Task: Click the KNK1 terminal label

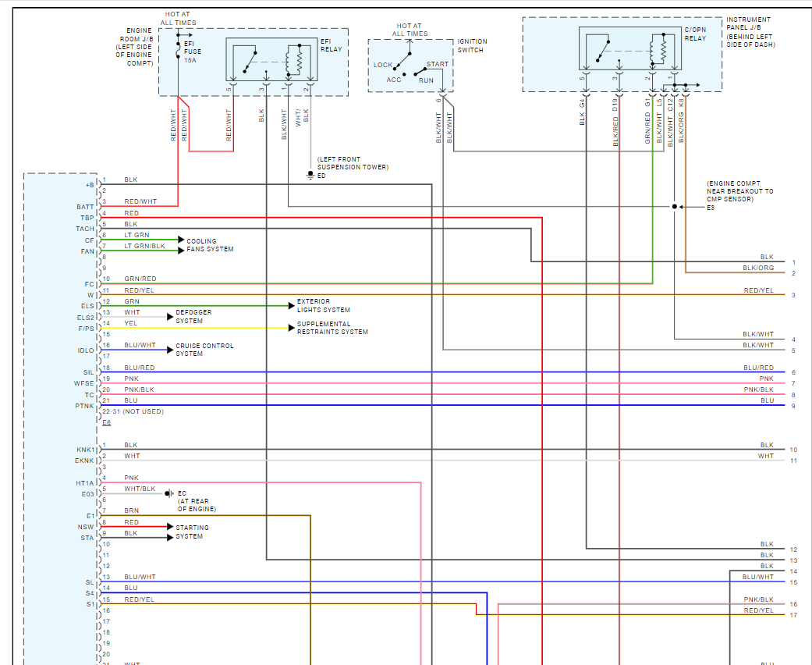Action: point(86,450)
